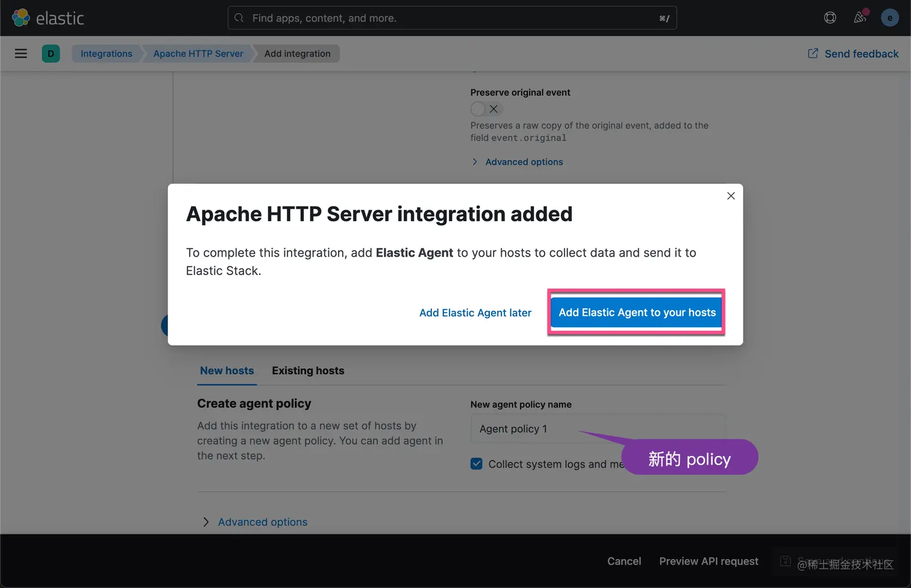Expand the upper Advanced options section
The width and height of the screenshot is (911, 588).
(518, 162)
